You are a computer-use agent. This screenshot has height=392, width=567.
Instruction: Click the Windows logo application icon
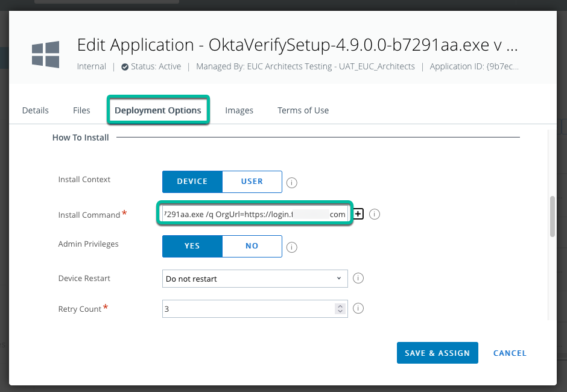click(x=45, y=54)
